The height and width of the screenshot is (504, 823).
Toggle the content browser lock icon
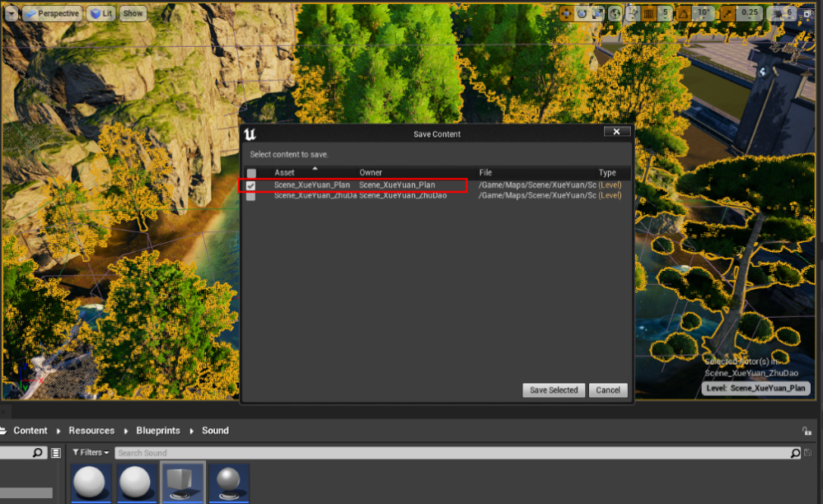coord(807,431)
